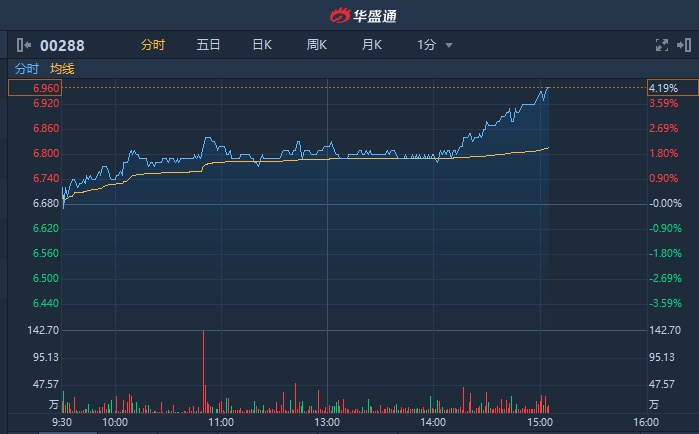The image size is (699, 434).
Task: Open the 日K daily candlestick view
Action: (262, 45)
